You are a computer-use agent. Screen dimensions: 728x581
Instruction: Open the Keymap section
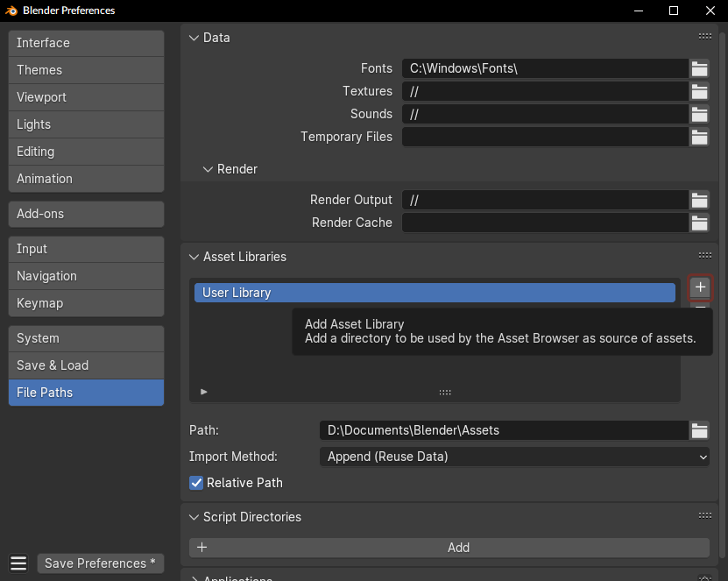pos(87,303)
